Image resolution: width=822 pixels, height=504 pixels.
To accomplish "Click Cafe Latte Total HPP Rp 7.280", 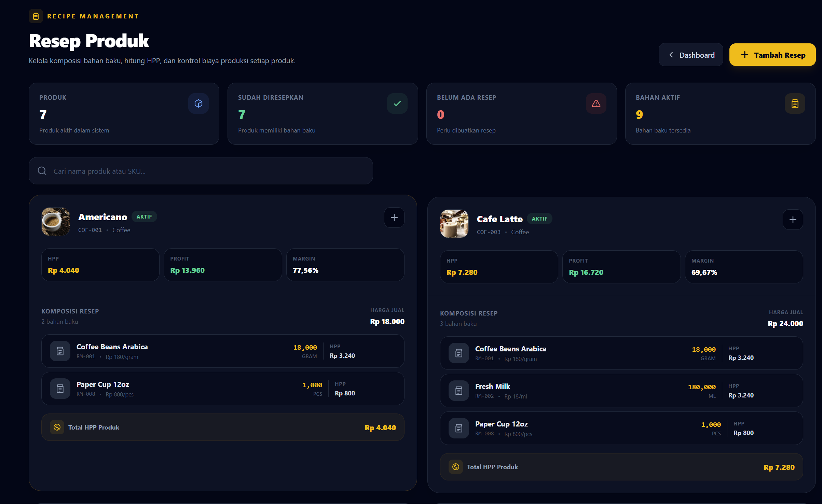I will pos(779,467).
